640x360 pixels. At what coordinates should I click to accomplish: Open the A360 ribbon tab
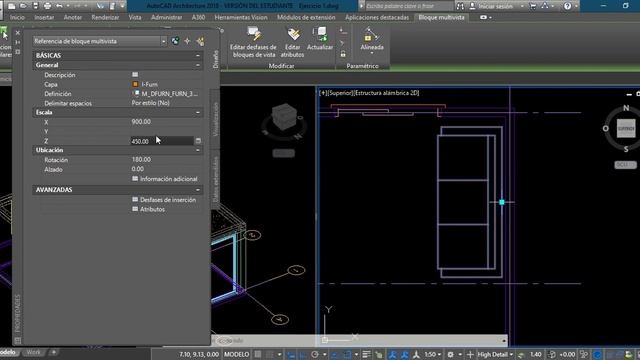tap(198, 18)
